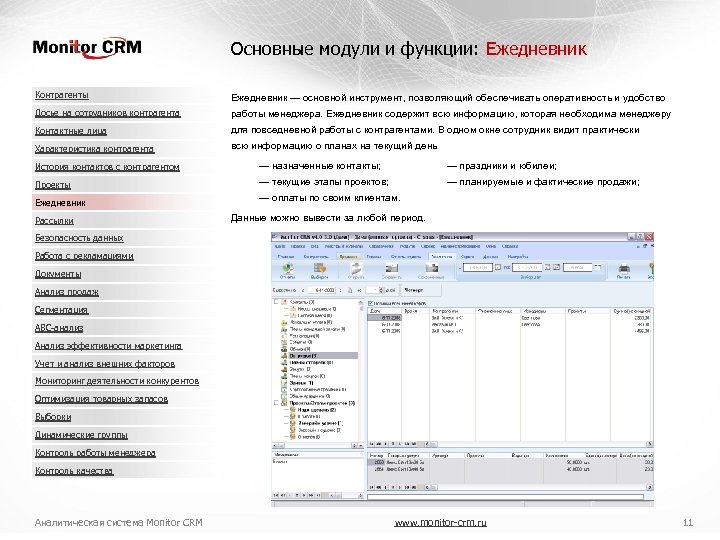Switch to the Главная ribbon tab
Image resolution: width=720 pixels, height=540 pixels.
(x=286, y=257)
